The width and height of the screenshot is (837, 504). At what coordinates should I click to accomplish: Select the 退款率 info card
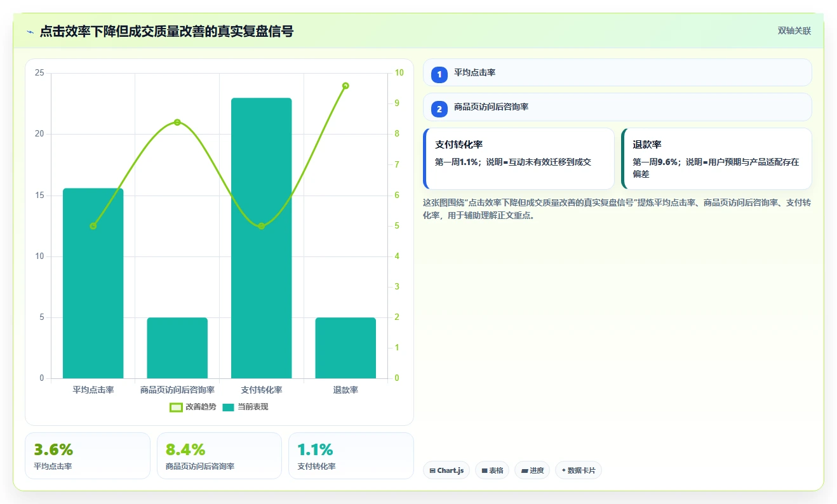(716, 159)
